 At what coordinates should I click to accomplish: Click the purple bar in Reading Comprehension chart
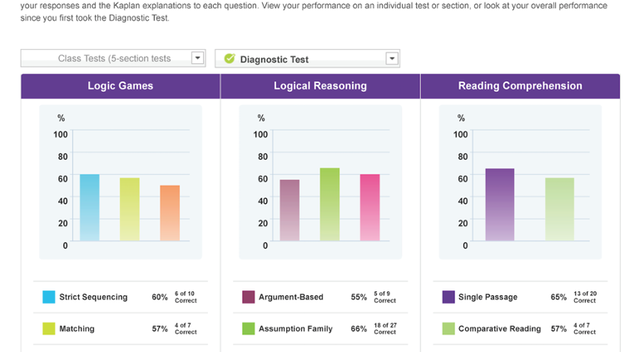coord(499,205)
